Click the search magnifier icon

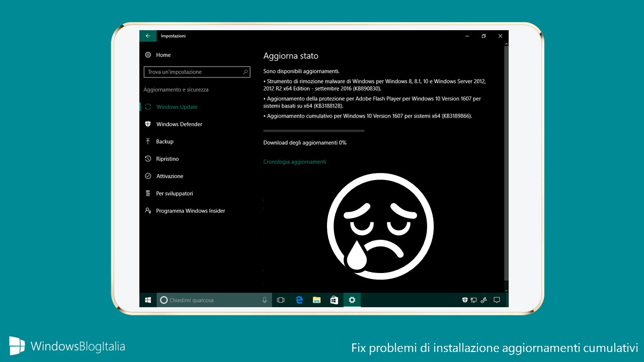246,72
